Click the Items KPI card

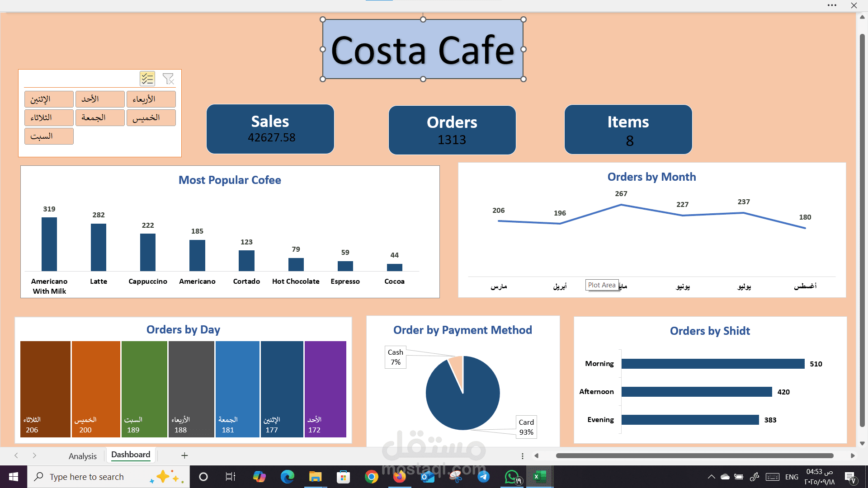(x=628, y=130)
